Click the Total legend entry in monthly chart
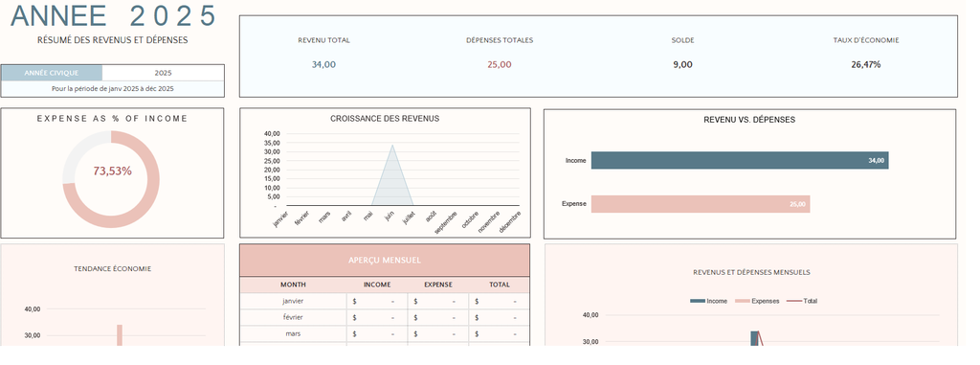The image size is (980, 365). click(802, 301)
